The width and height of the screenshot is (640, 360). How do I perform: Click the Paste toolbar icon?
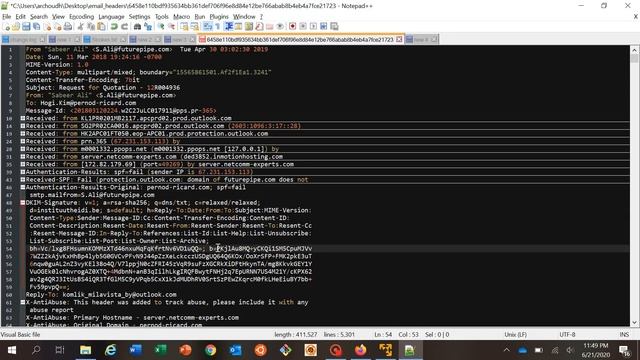point(101,27)
